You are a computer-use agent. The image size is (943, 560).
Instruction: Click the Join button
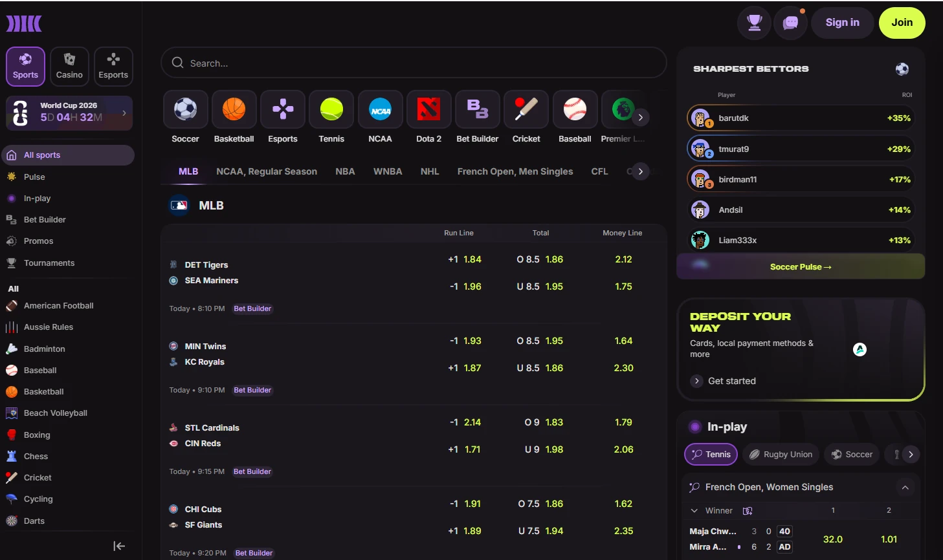902,23
